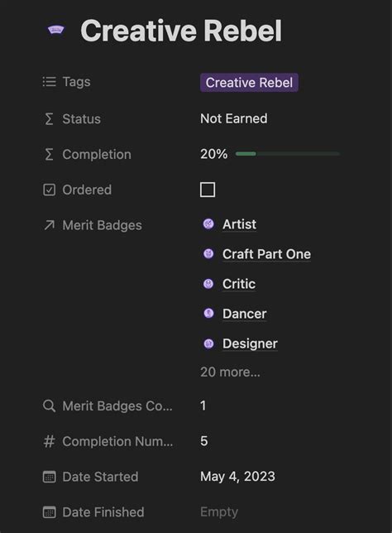This screenshot has width=392, height=533.
Task: Click the Tags list property icon
Action: (x=50, y=82)
